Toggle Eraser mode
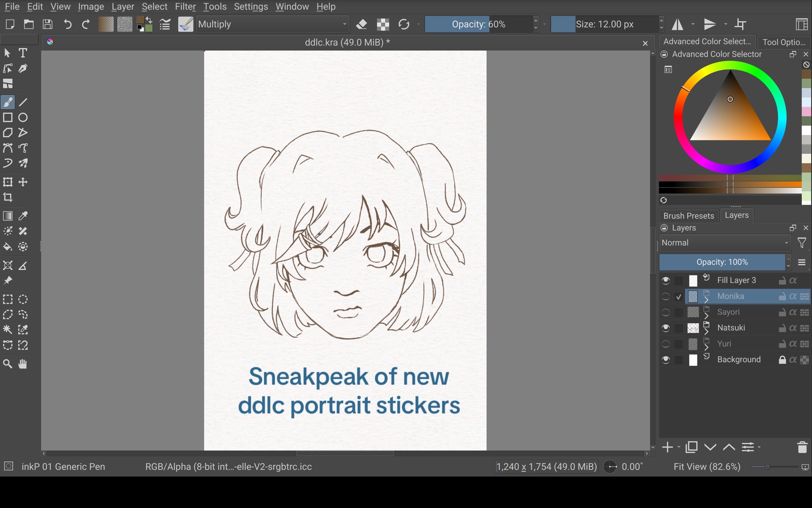The image size is (812, 508). click(x=362, y=24)
